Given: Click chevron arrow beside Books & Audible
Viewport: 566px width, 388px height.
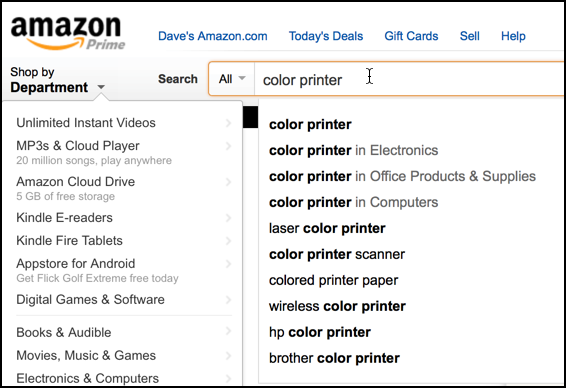Looking at the screenshot, I should pos(228,331).
